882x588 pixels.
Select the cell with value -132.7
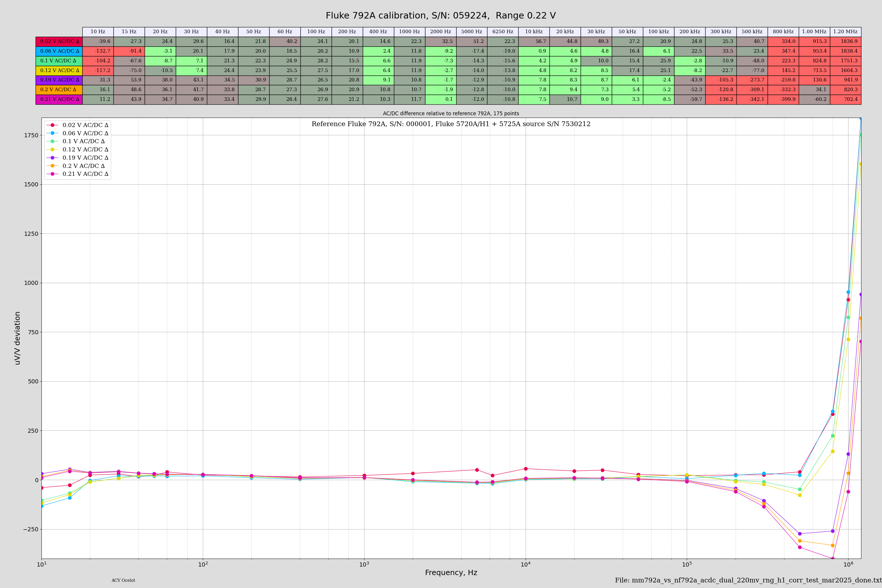click(x=98, y=51)
